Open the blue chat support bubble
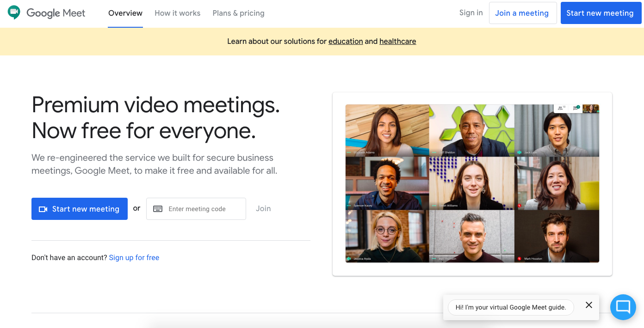 tap(623, 307)
